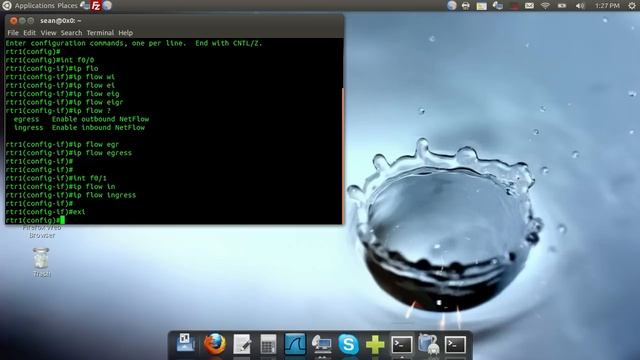Click the 'ip flow elgr' line
640x360 pixels.
click(x=64, y=102)
